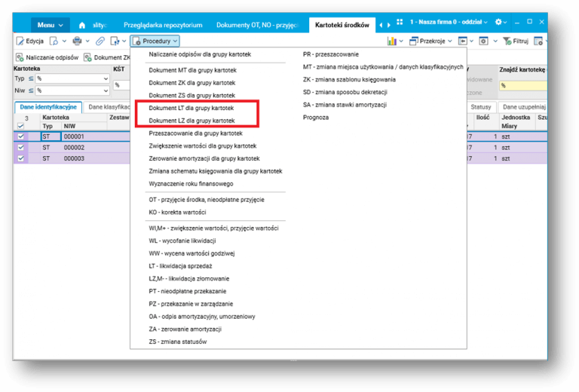This screenshot has width=579, height=392.
Task: Choose KO - korekta wartości
Action: [x=177, y=213]
